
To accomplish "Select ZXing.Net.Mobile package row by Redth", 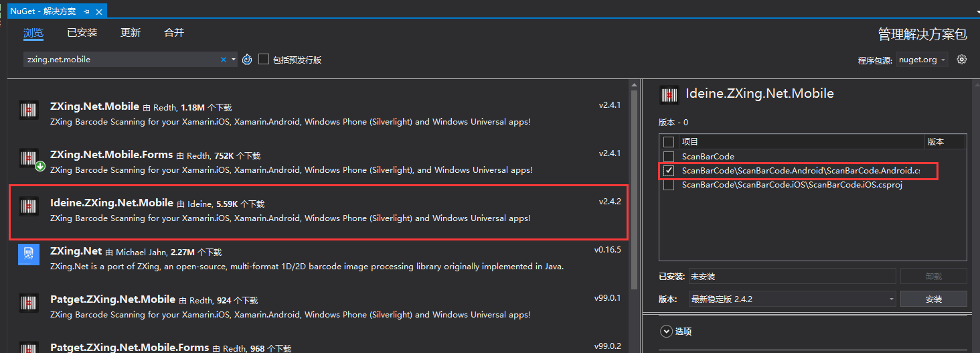I will pyautogui.click(x=319, y=113).
